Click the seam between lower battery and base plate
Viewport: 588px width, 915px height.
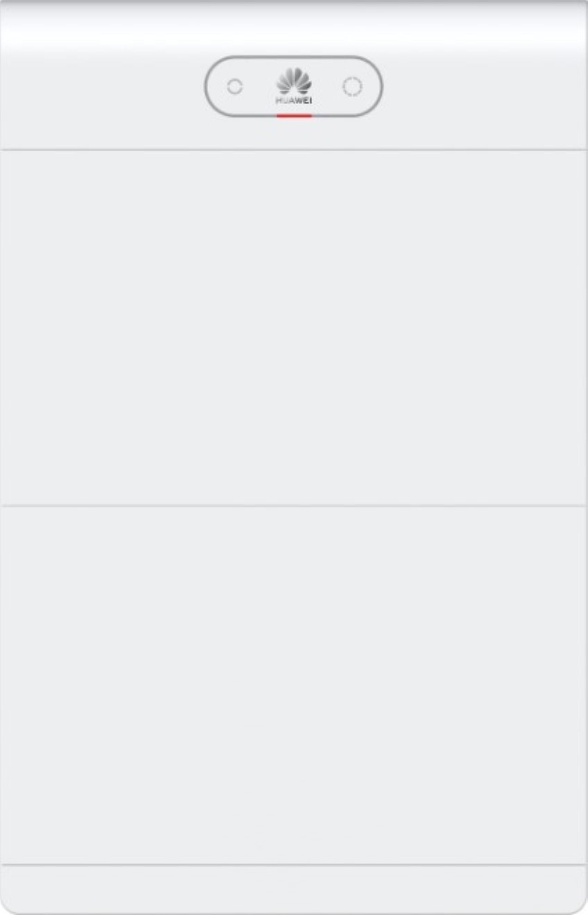[294, 864]
